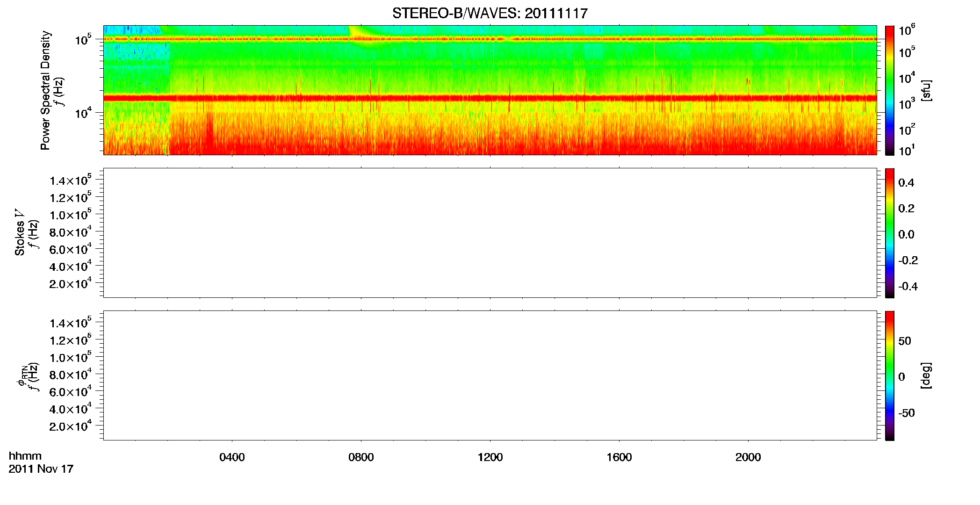Click the empty phi RTN plot panel
This screenshot has width=980, height=505.
click(490, 375)
